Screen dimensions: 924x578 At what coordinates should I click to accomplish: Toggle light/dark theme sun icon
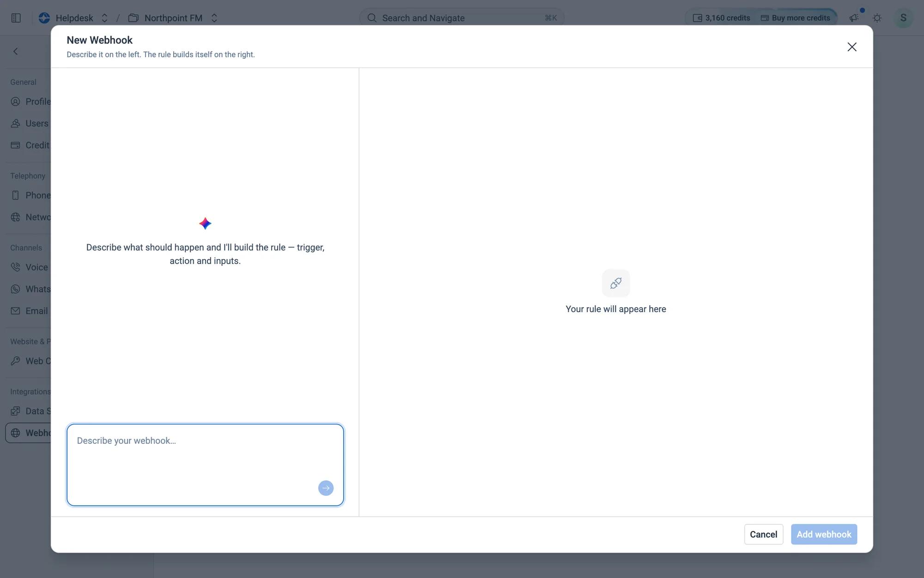[877, 18]
